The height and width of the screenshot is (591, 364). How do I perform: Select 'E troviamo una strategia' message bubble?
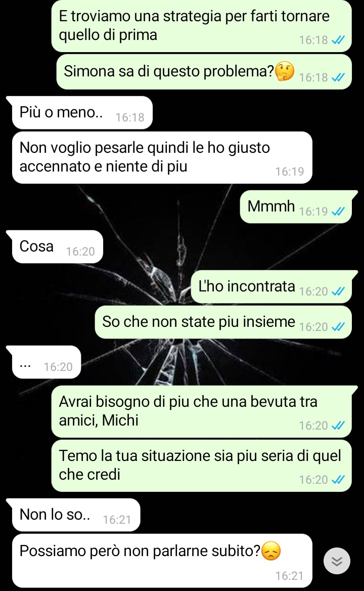pos(201,26)
